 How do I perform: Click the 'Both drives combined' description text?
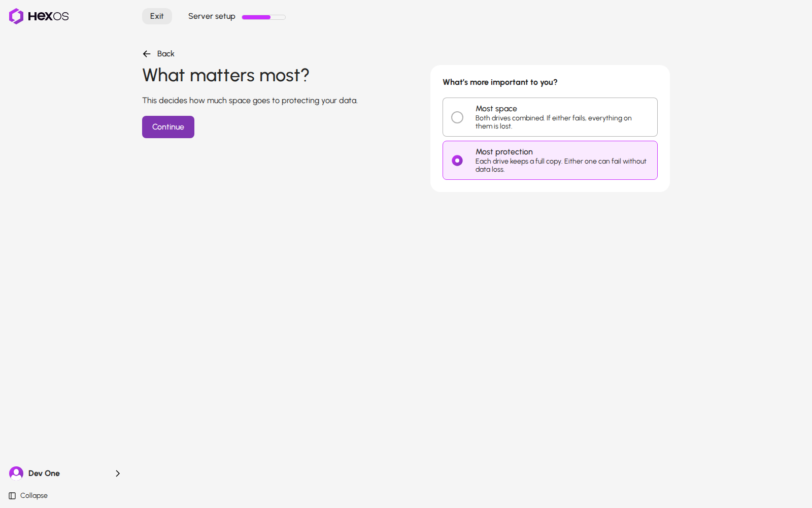pyautogui.click(x=554, y=122)
